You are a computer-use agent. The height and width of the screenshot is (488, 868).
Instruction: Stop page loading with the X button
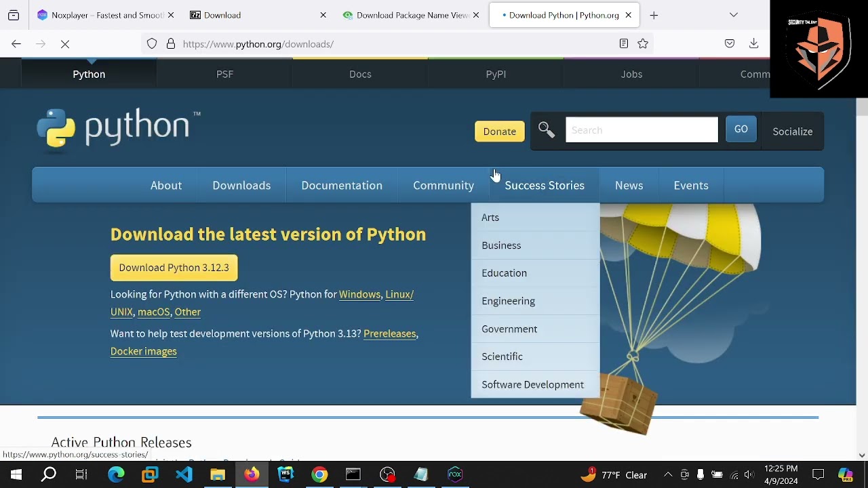pyautogui.click(x=65, y=44)
